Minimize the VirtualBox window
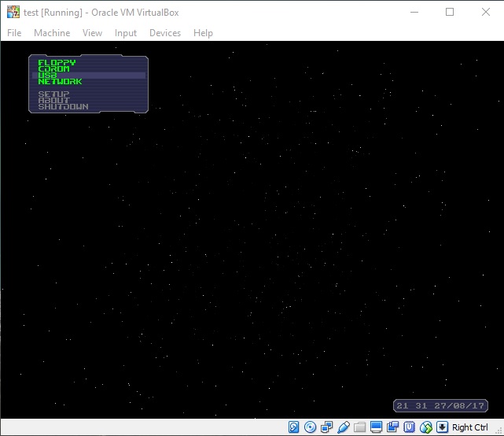504x436 pixels. (414, 12)
